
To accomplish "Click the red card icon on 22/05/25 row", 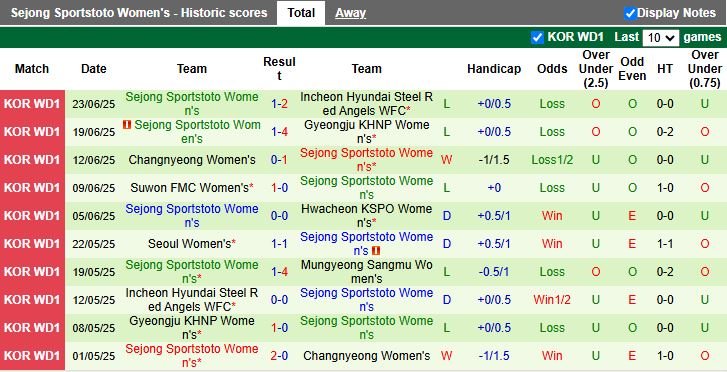I will [376, 251].
